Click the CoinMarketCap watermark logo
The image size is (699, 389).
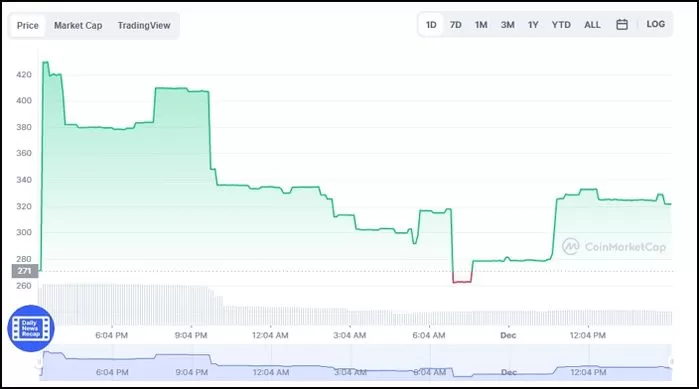[614, 246]
